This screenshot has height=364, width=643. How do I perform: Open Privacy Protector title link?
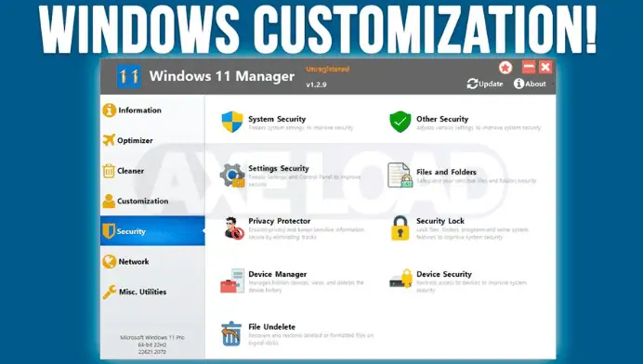point(280,221)
